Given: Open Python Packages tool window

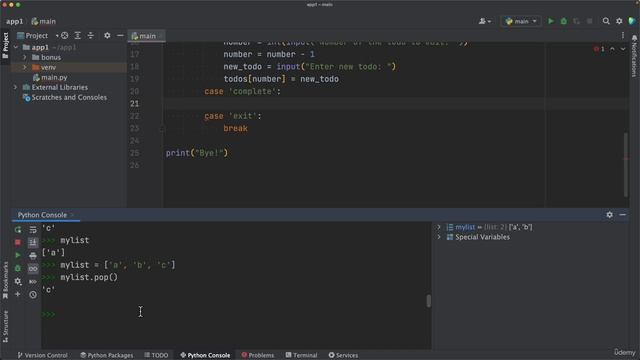Looking at the screenshot, I should (107, 355).
